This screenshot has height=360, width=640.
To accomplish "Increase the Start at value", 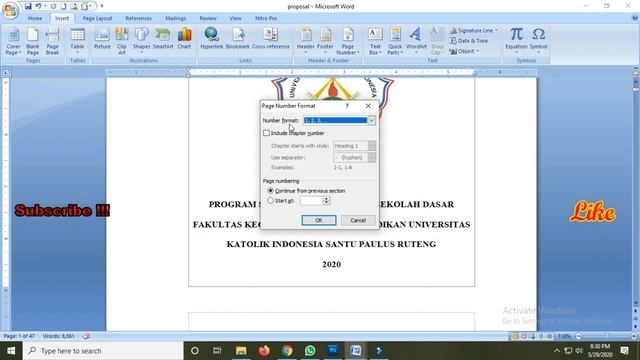I will coord(326,198).
